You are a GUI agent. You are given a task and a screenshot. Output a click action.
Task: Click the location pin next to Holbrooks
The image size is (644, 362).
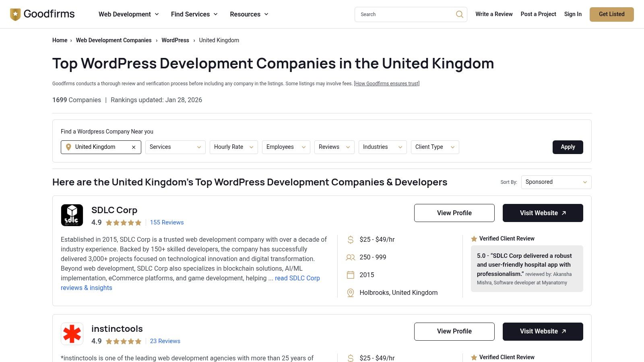tap(350, 293)
